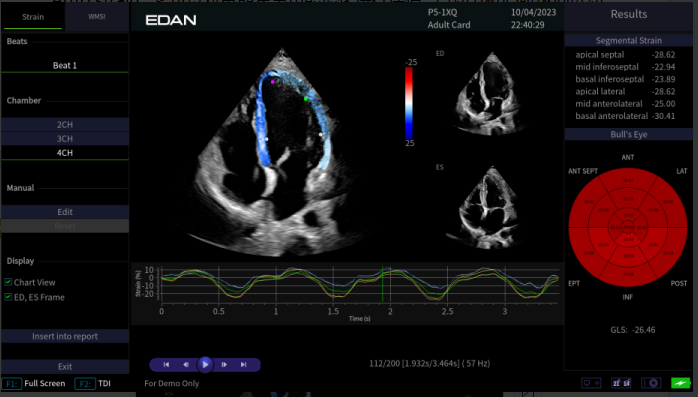Click the green battery charging icon
Image resolution: width=698 pixels, height=397 pixels.
point(681,383)
